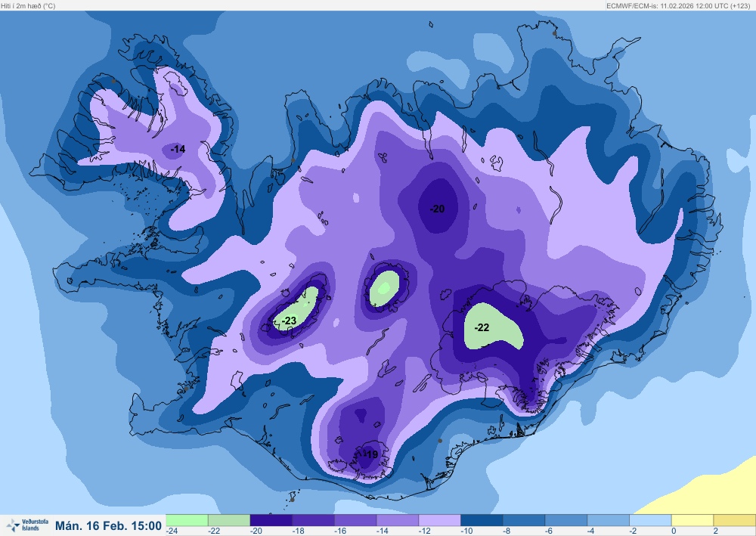Click the map title 'Hiti í 2m hæð (°C)'

tap(29, 6)
